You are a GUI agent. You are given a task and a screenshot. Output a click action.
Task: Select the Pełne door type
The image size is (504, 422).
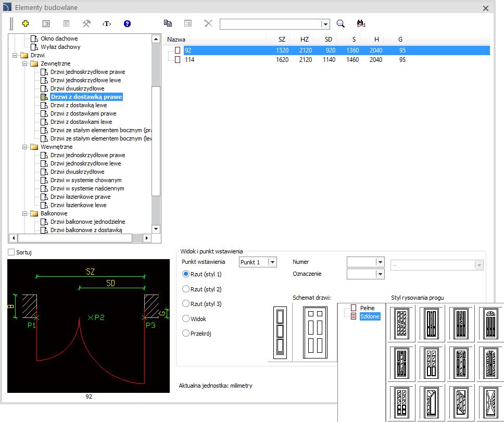367,308
